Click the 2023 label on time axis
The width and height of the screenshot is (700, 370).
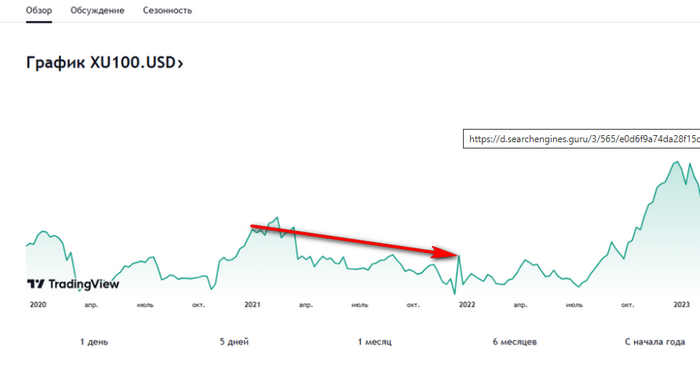pyautogui.click(x=681, y=305)
